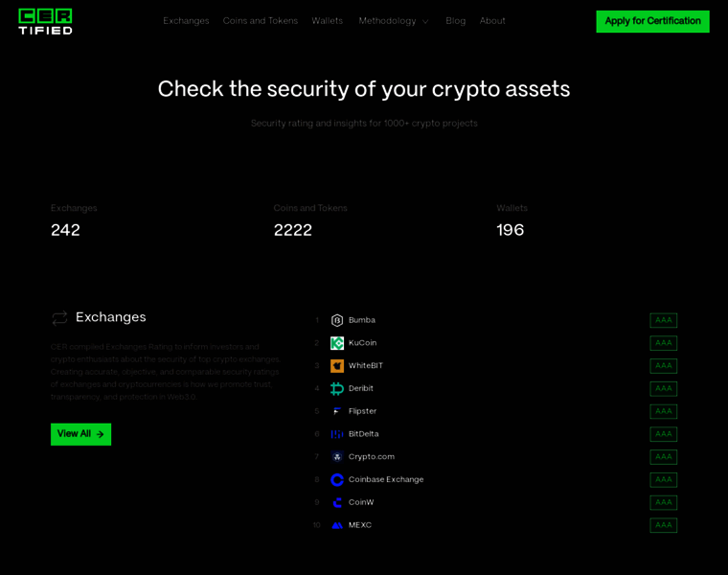Image resolution: width=728 pixels, height=575 pixels.
Task: Click the CER Tified logo
Action: [x=45, y=21]
